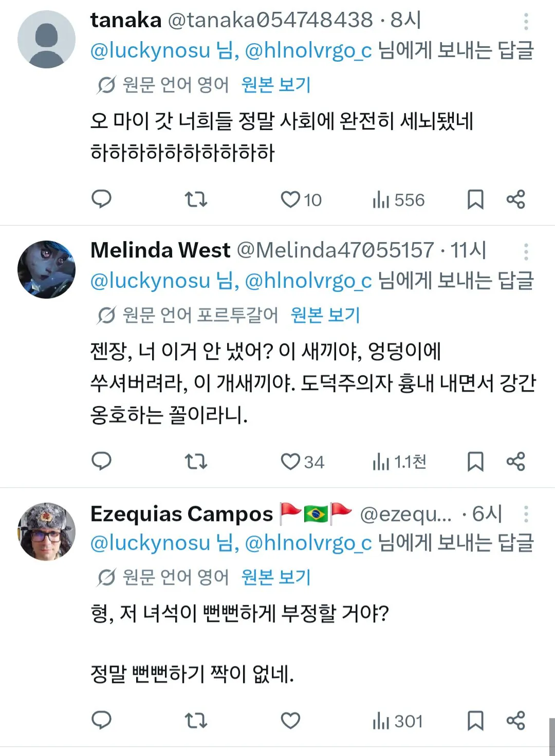Viewport: 555px width, 756px height.
Task: View analytics for Melinda West's tweet
Action: pos(399,462)
